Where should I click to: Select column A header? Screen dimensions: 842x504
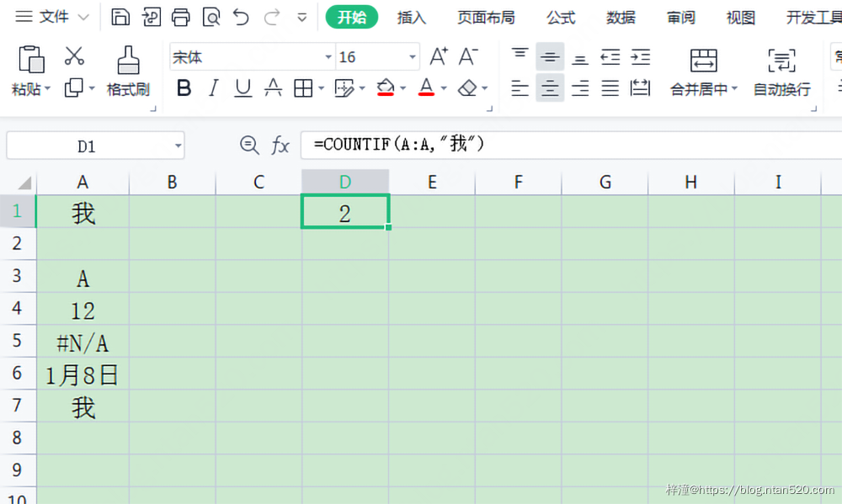click(x=83, y=182)
